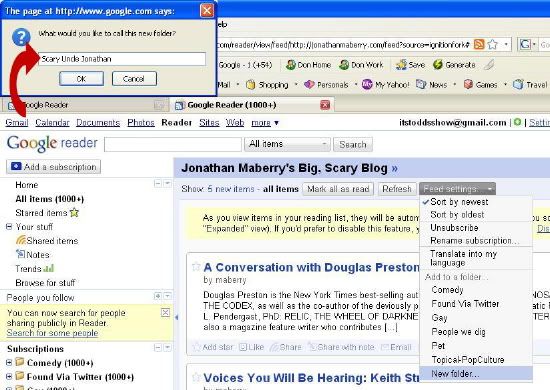Click the RSS feed icon in the address bar

click(x=479, y=45)
